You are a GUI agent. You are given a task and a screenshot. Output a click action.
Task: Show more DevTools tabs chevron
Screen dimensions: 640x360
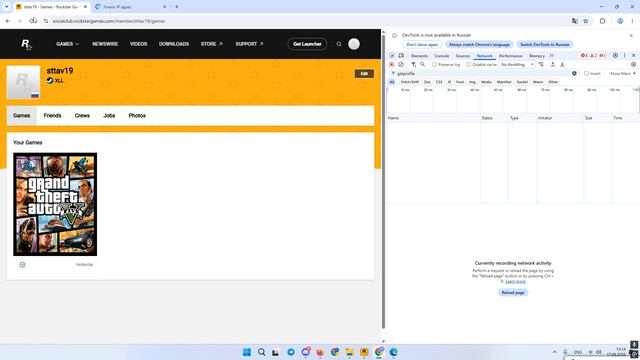point(551,56)
